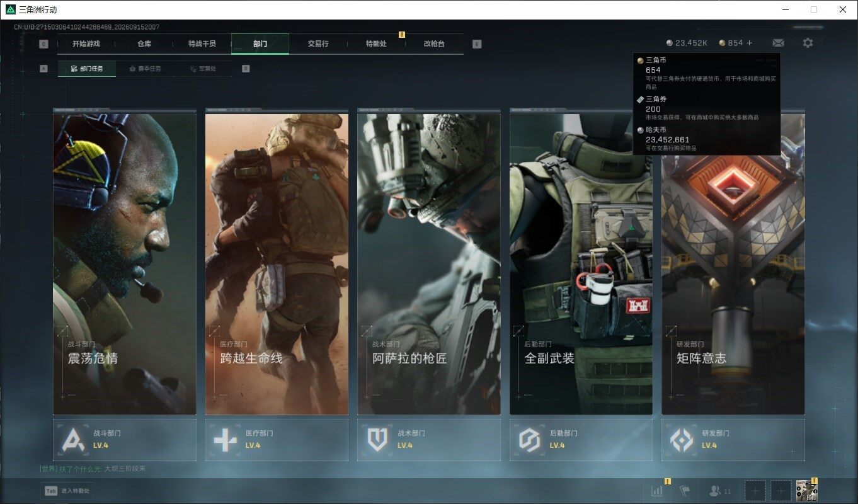858x504 pixels.
Task: Click the gold coin icon beside 854
Action: (722, 43)
